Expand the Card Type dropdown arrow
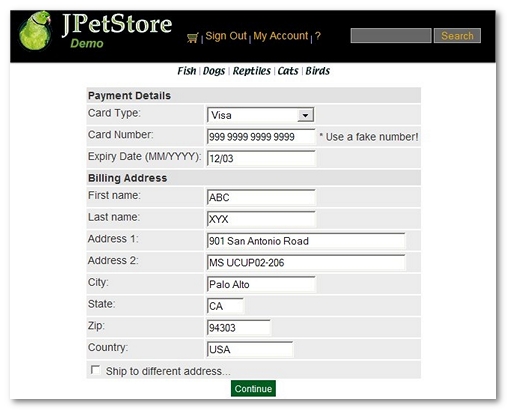 point(305,115)
